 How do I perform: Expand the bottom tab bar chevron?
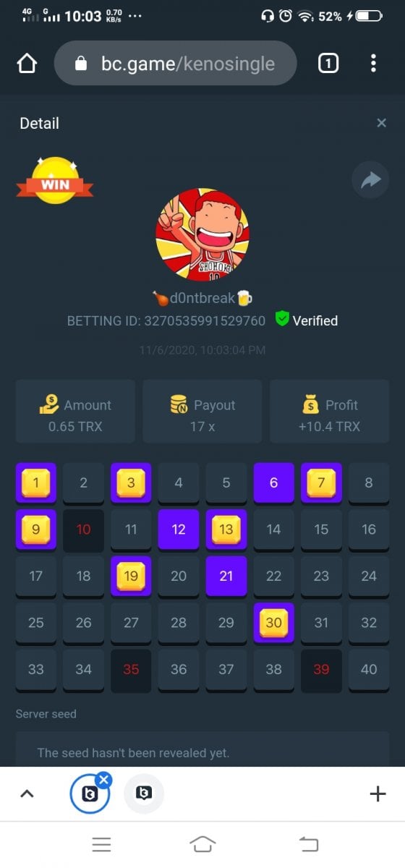click(x=27, y=793)
